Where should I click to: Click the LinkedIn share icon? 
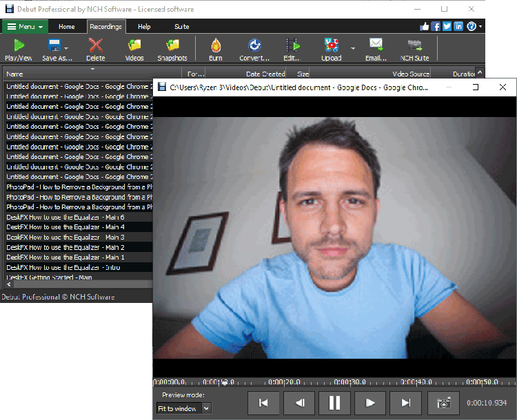458,26
